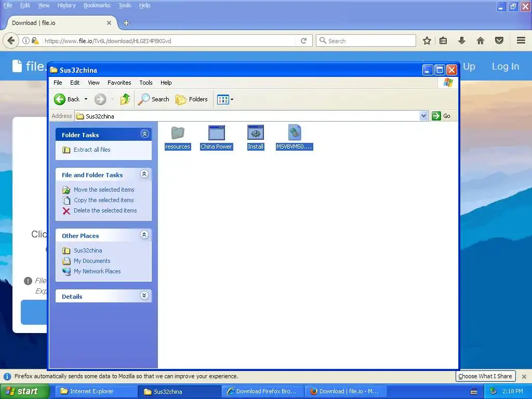Expand the Address bar dropdown
Viewport: 532px width, 399px height.
pos(423,116)
